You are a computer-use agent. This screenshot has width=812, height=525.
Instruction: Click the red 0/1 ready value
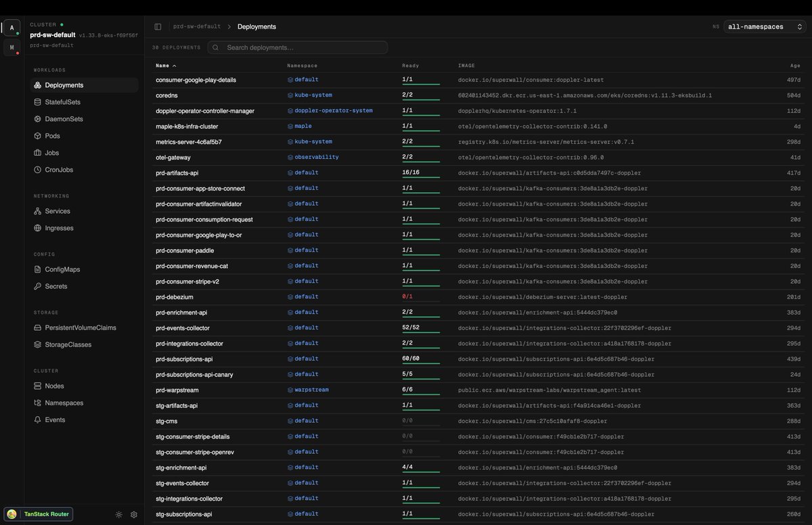407,297
